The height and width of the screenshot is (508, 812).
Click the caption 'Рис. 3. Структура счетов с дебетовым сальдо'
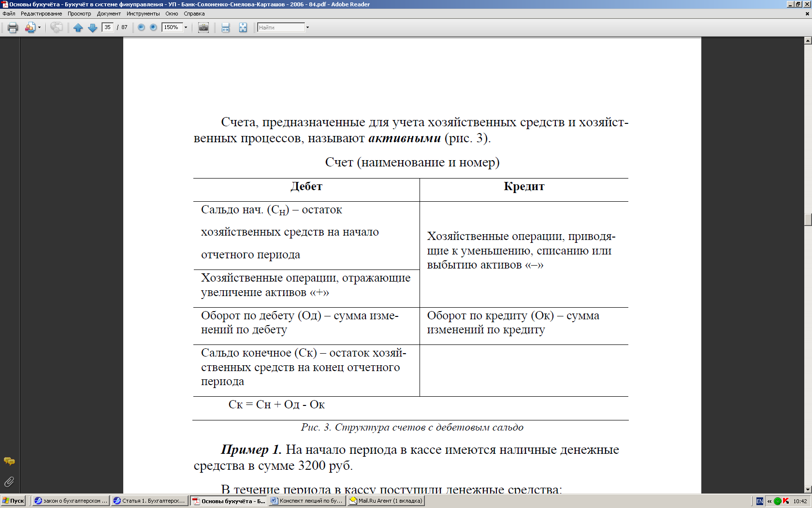click(412, 427)
